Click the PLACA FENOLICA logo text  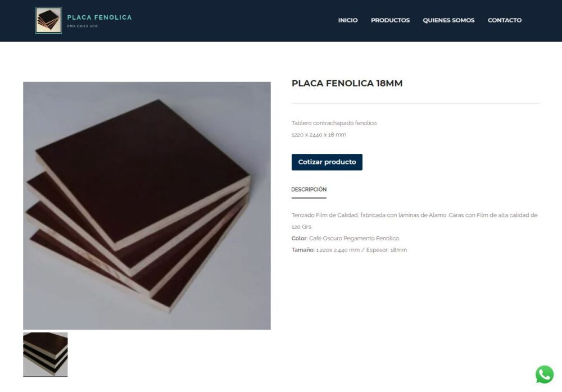tap(99, 17)
